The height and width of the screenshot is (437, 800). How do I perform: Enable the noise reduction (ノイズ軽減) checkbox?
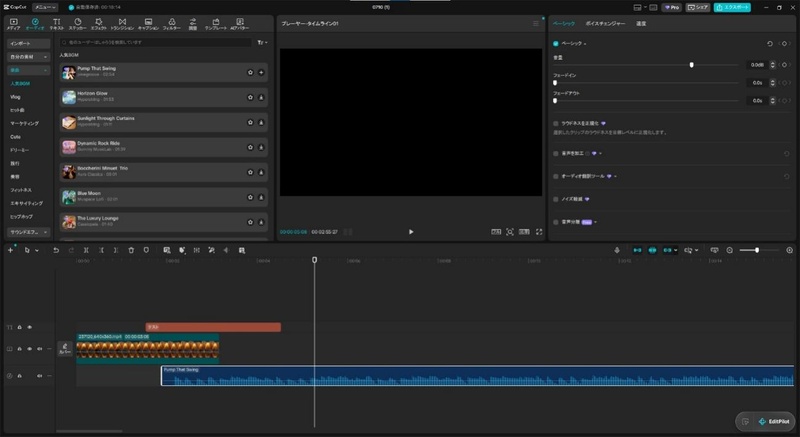click(556, 199)
